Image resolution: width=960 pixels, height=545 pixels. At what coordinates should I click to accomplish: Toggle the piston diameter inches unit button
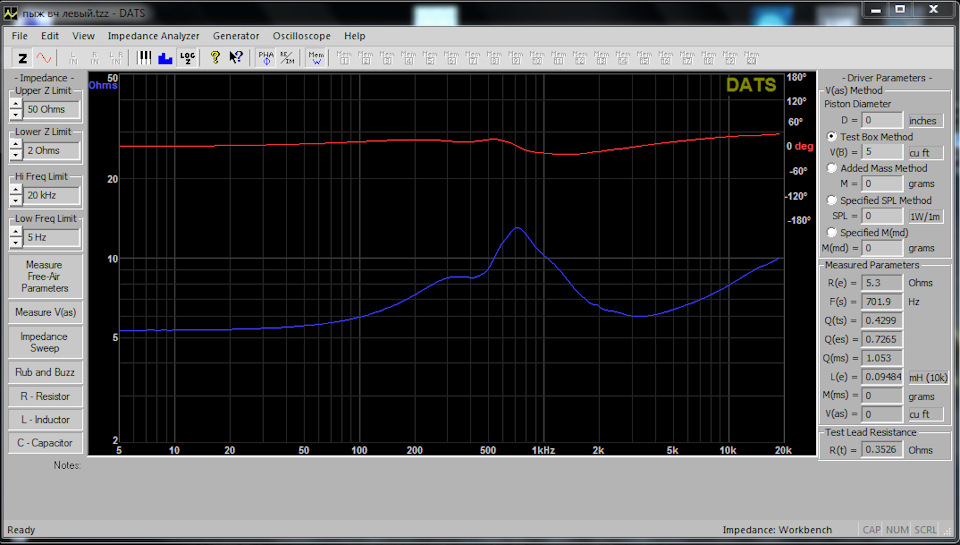pyautogui.click(x=925, y=121)
